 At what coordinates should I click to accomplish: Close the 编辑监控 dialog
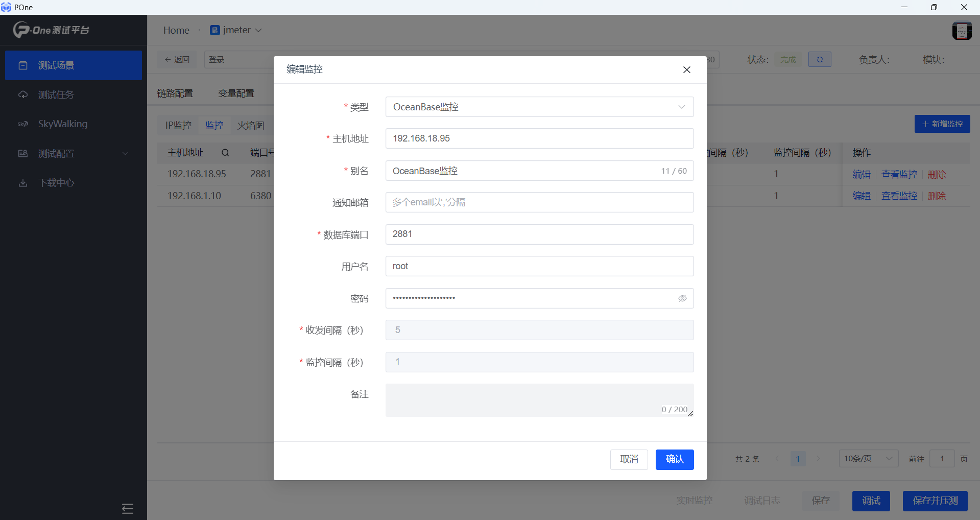tap(687, 70)
